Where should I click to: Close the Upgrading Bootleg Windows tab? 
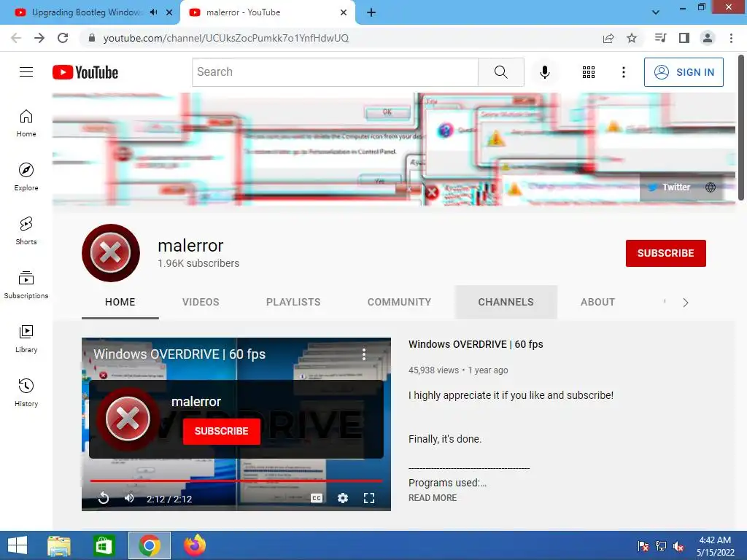pos(169,12)
